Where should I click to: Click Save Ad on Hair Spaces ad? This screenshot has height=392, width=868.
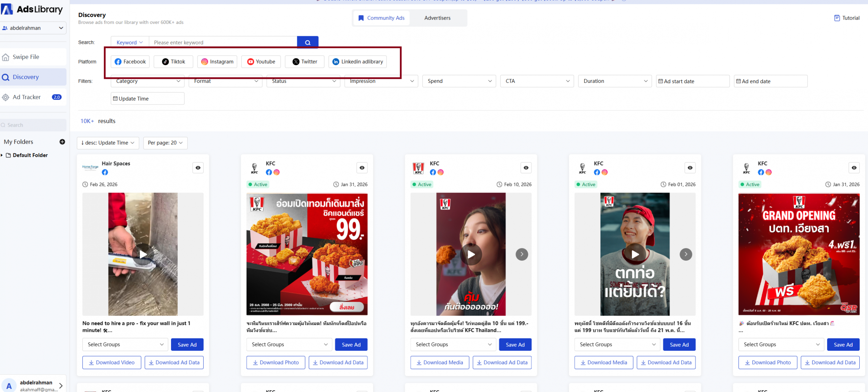point(187,345)
